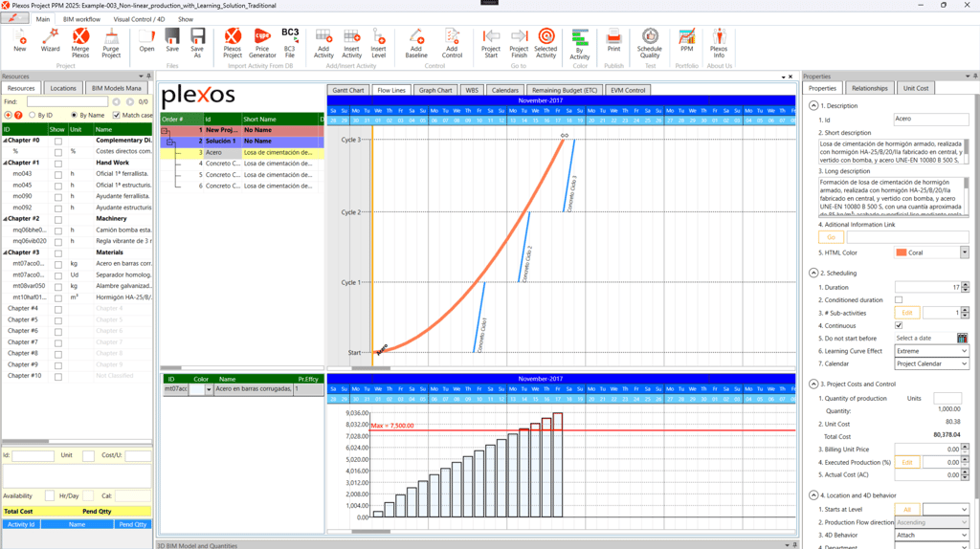This screenshot has width=980, height=549.
Task: Select the By Name radio button
Action: click(x=74, y=115)
